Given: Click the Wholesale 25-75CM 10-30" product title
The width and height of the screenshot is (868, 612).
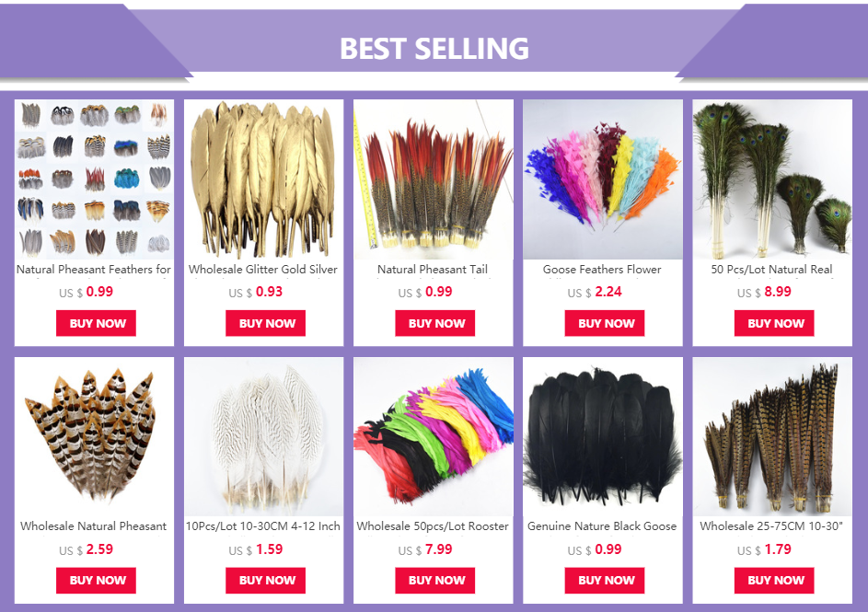Looking at the screenshot, I should pos(771,526).
